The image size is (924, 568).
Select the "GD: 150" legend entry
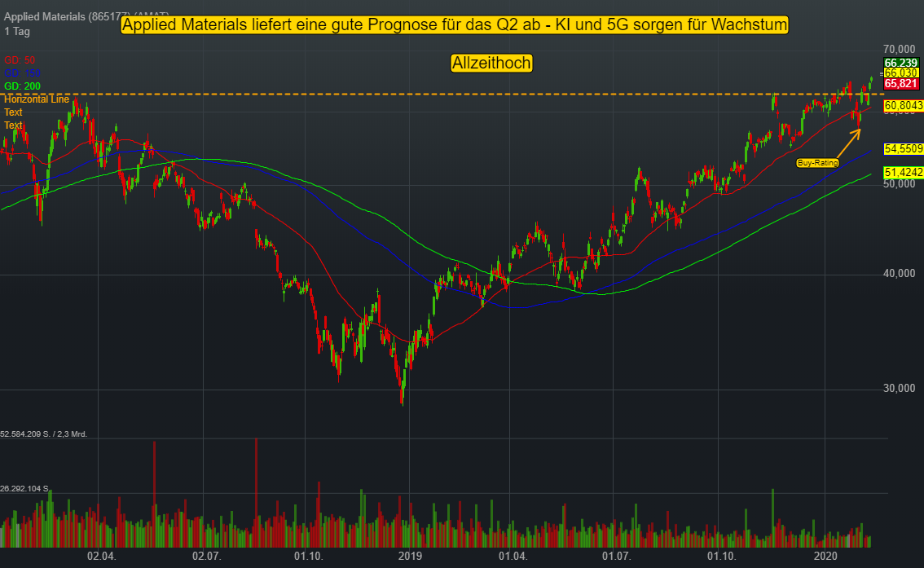coord(22,73)
